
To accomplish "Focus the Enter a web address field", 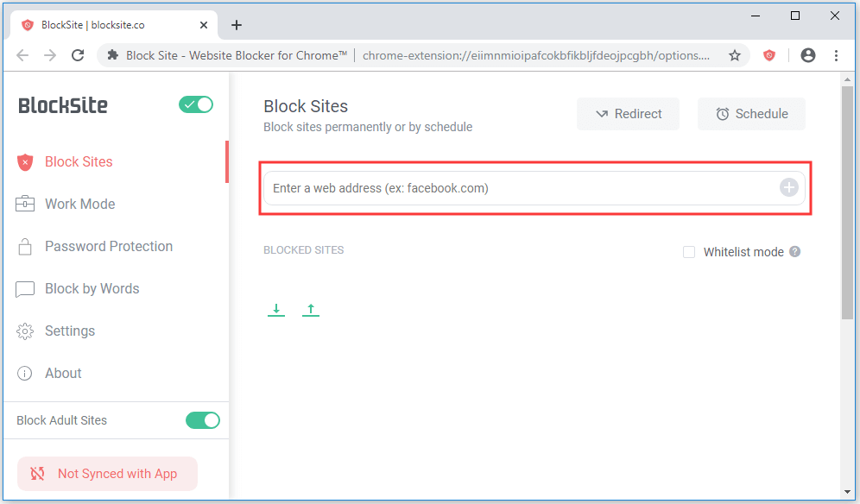I will click(518, 188).
